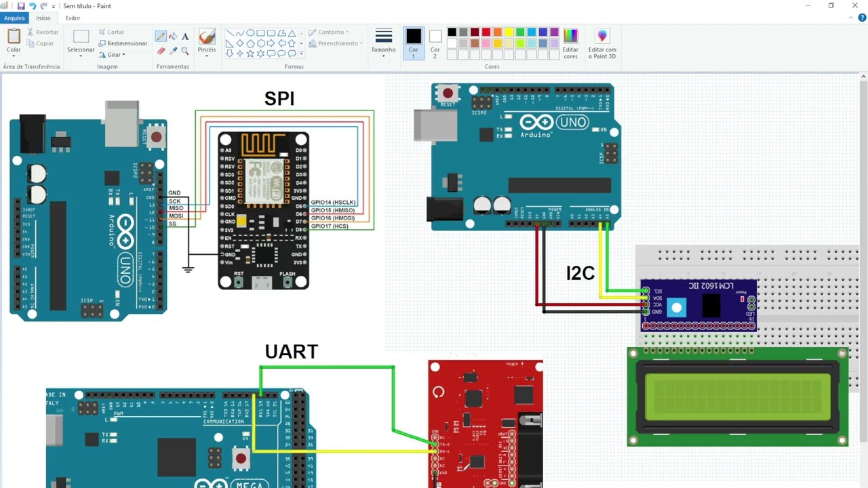This screenshot has width=868, height=488.
Task: Pick the yellow color swatch
Action: click(x=509, y=32)
